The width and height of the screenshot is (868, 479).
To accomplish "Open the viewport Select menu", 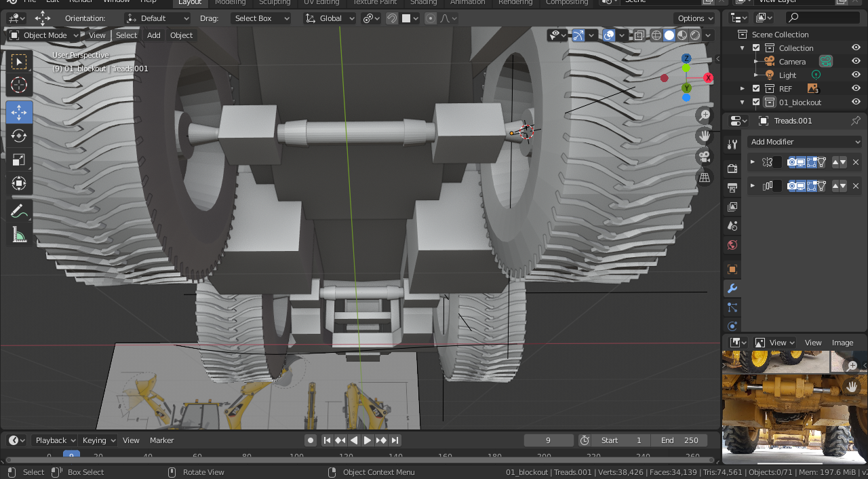I will pos(126,35).
